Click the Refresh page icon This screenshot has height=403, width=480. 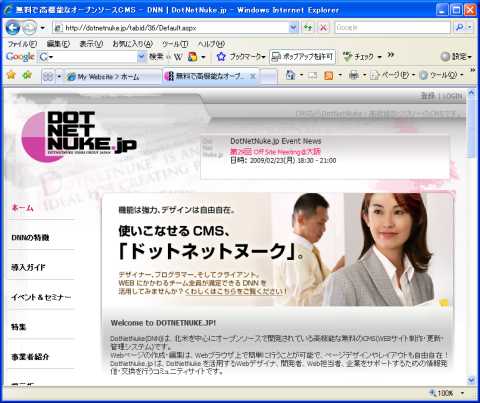click(308, 28)
